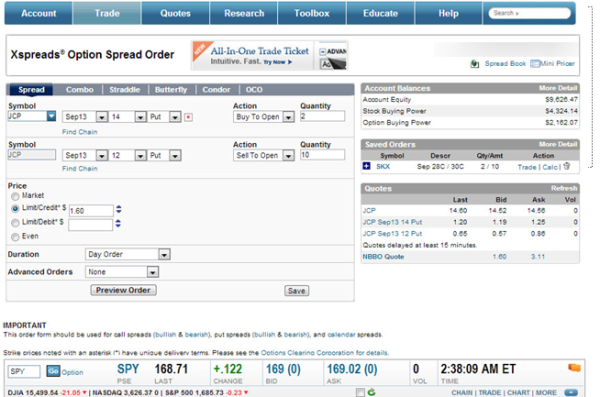The height and width of the screenshot is (397, 600).
Task: Switch to the Combo tab
Action: pyautogui.click(x=80, y=90)
